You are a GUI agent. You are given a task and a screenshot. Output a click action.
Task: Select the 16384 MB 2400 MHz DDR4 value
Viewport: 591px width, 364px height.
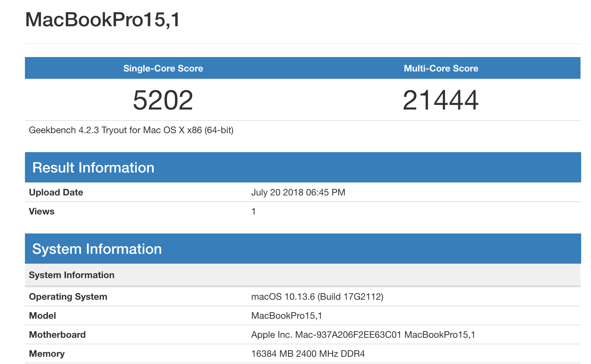308,354
